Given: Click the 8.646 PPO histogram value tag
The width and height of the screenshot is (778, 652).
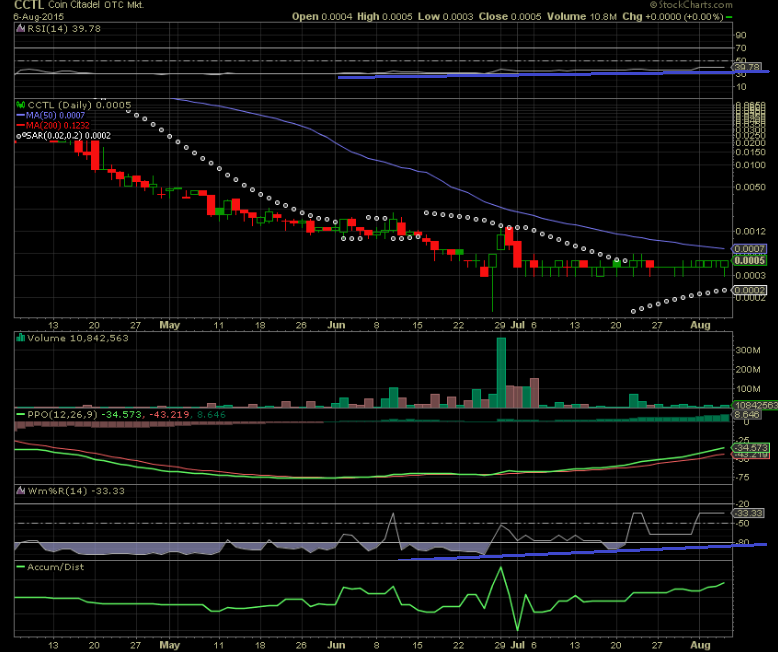Looking at the screenshot, I should coord(747,414).
